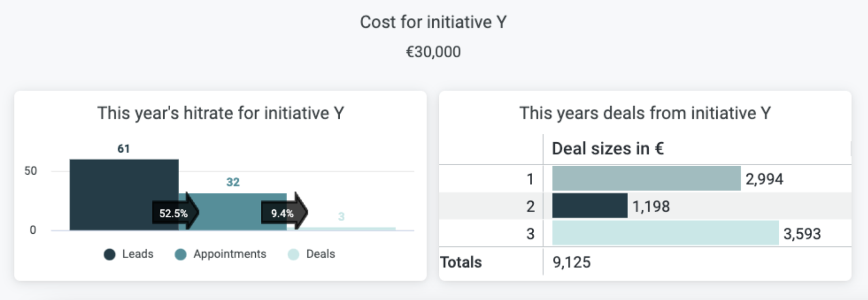This screenshot has height=300, width=868.
Task: Click the 9.4% conversion arrow
Action: (x=284, y=212)
